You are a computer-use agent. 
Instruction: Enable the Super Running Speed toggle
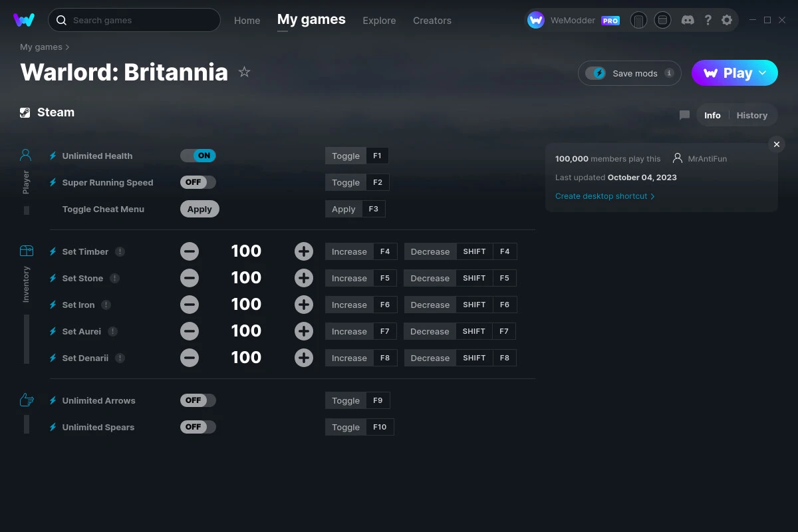click(198, 182)
